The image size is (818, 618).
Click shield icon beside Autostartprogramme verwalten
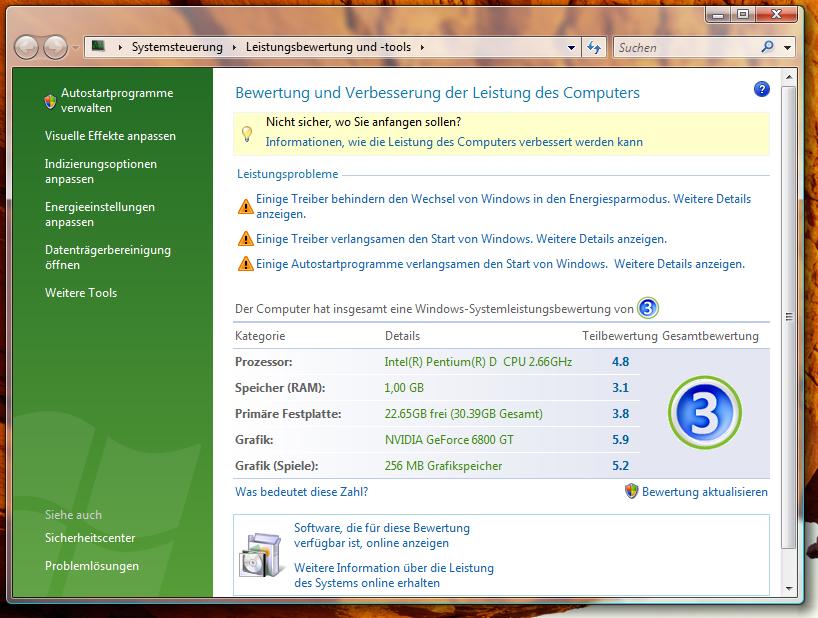(50, 101)
